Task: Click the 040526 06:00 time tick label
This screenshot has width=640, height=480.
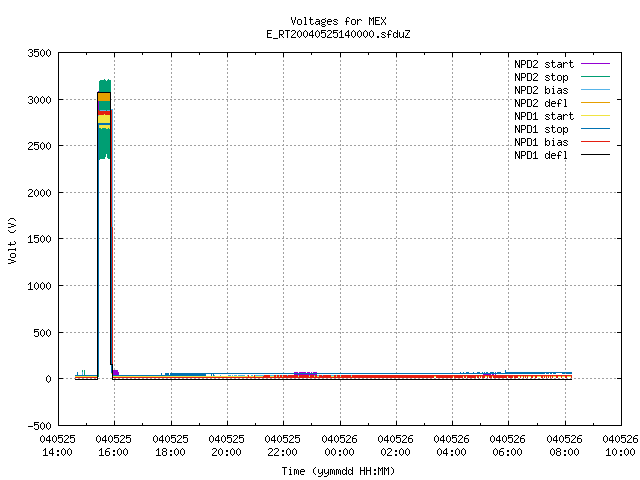Action: tap(507, 446)
